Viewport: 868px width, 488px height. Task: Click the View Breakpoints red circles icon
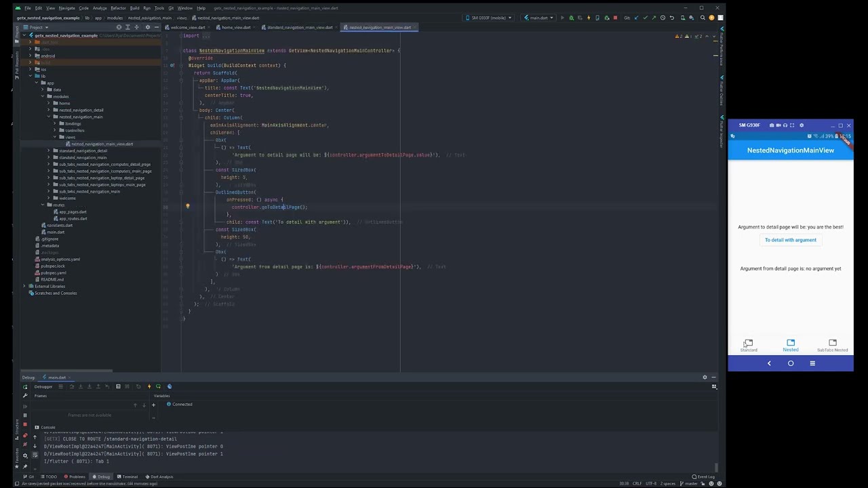25,436
